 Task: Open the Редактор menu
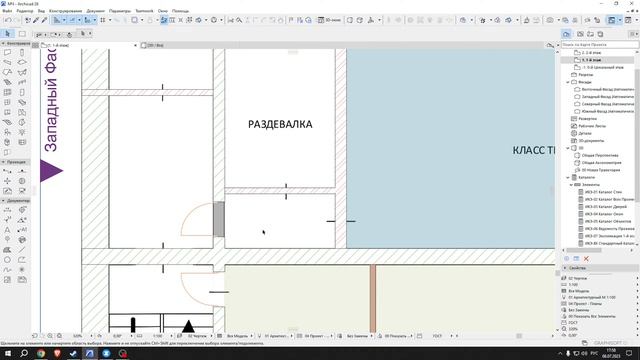(25, 11)
